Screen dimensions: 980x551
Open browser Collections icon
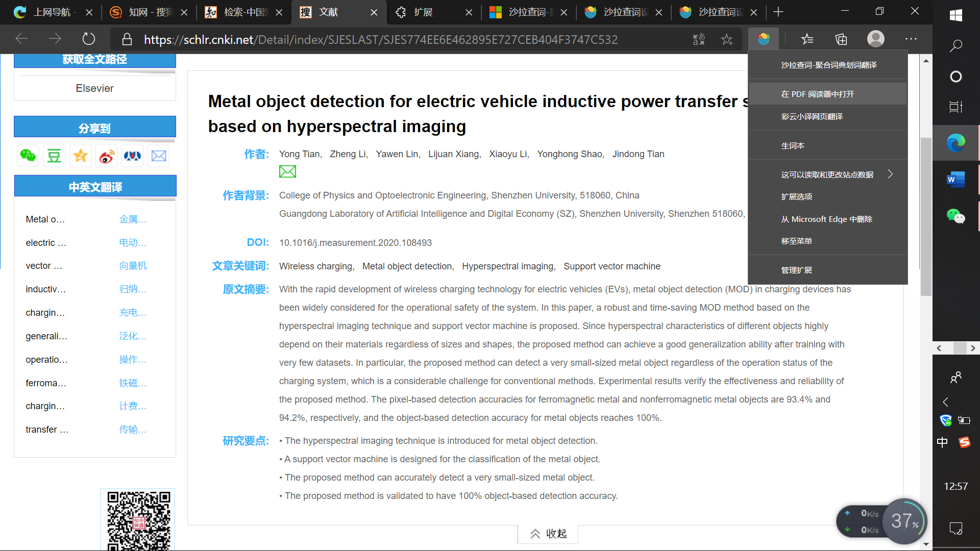tap(841, 39)
